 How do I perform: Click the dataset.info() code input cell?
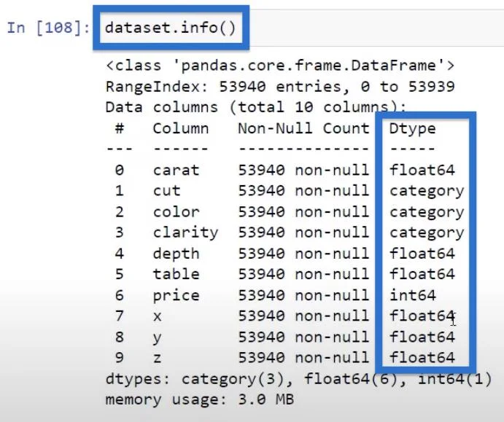(299, 28)
